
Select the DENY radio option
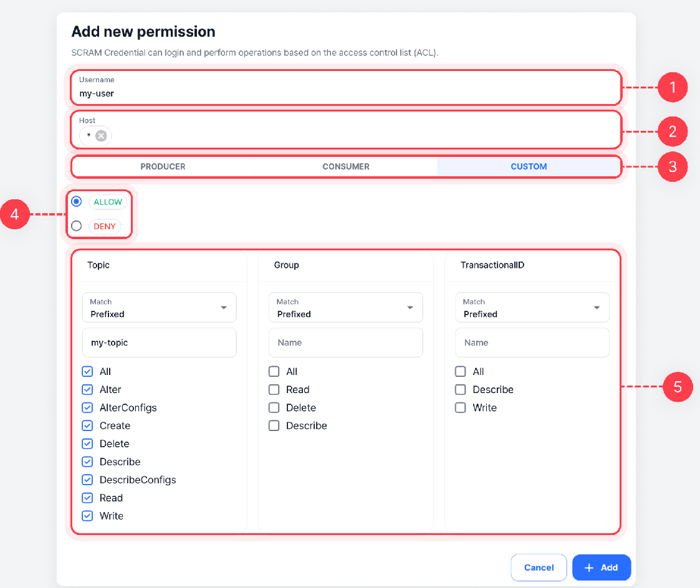coord(77,226)
